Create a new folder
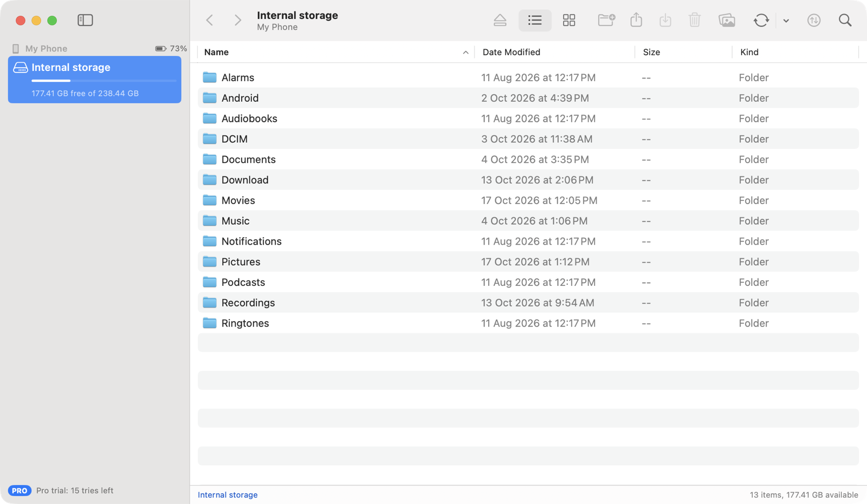Viewport: 867px width, 504px height. click(606, 21)
